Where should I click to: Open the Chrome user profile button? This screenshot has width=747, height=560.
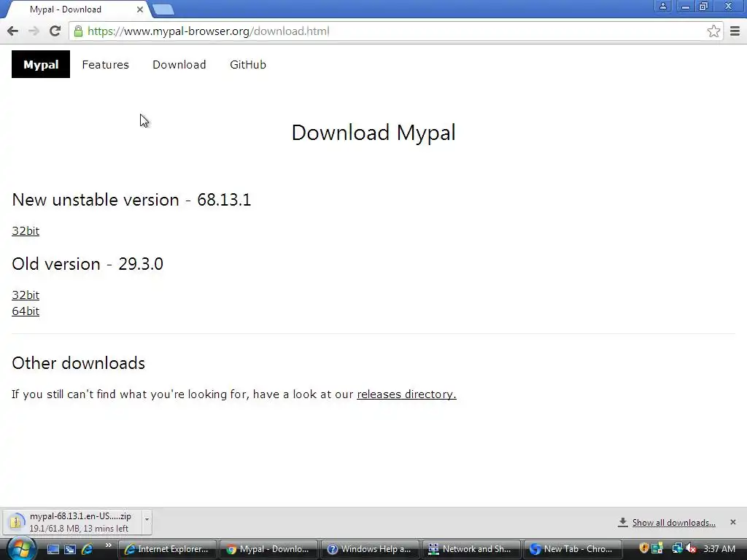[x=662, y=6]
